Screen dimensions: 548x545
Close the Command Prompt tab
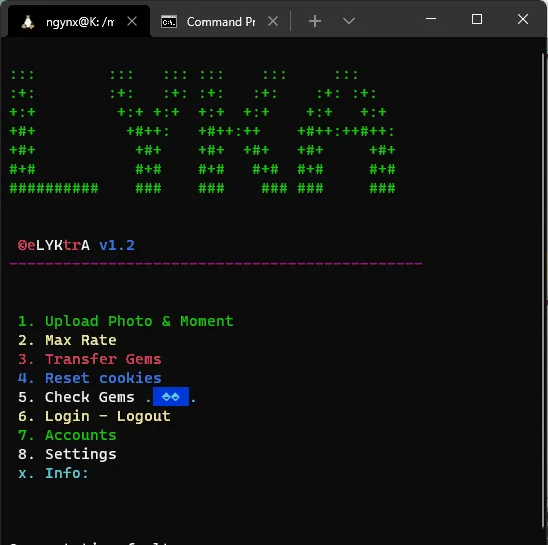[x=273, y=22]
